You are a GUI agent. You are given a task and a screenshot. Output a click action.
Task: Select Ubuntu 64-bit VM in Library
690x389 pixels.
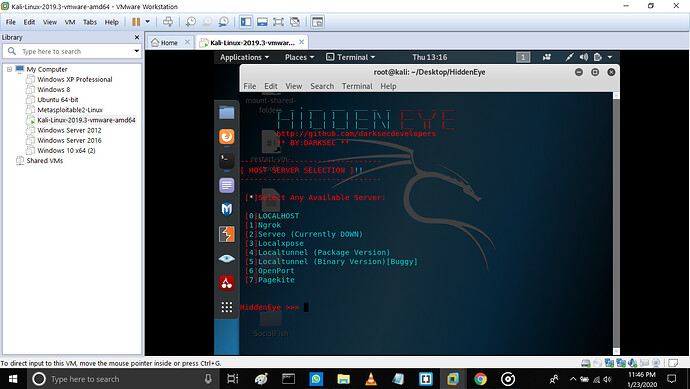[58, 99]
